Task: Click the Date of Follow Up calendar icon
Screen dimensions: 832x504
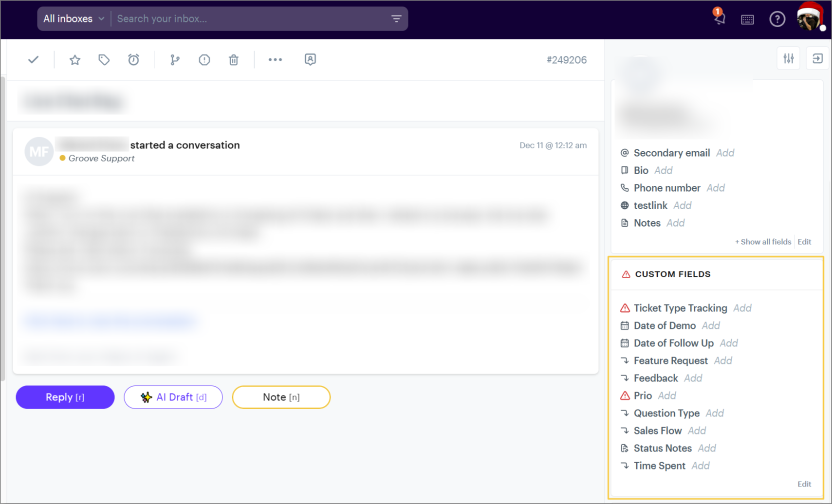Action: point(625,343)
